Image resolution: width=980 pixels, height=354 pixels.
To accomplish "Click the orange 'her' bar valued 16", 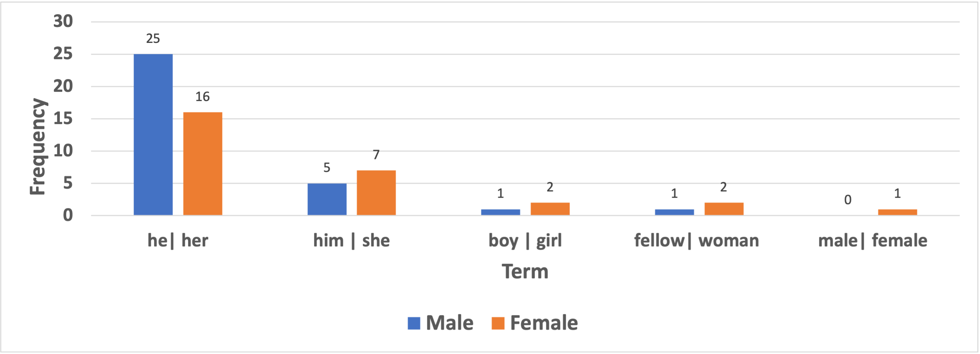I will point(203,164).
